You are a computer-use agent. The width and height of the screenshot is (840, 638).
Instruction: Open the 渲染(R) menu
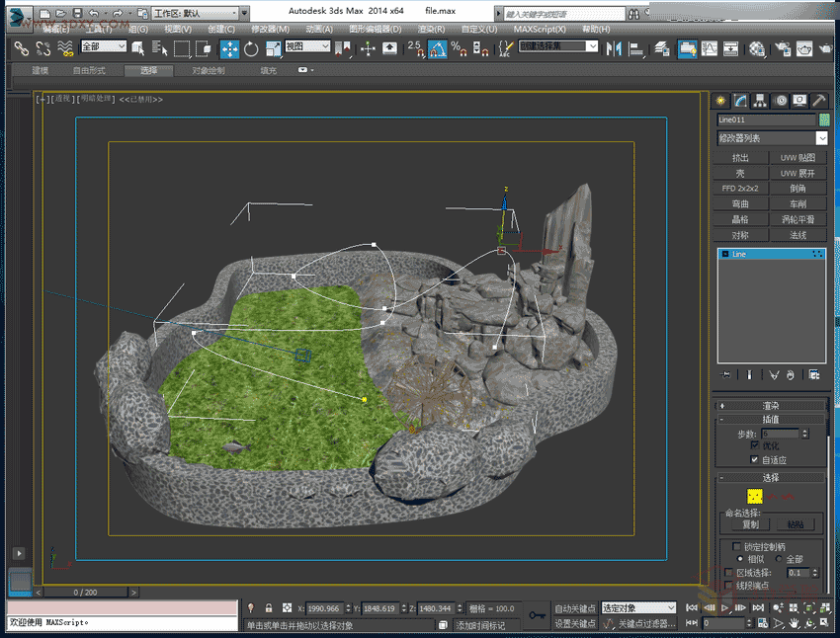point(432,30)
